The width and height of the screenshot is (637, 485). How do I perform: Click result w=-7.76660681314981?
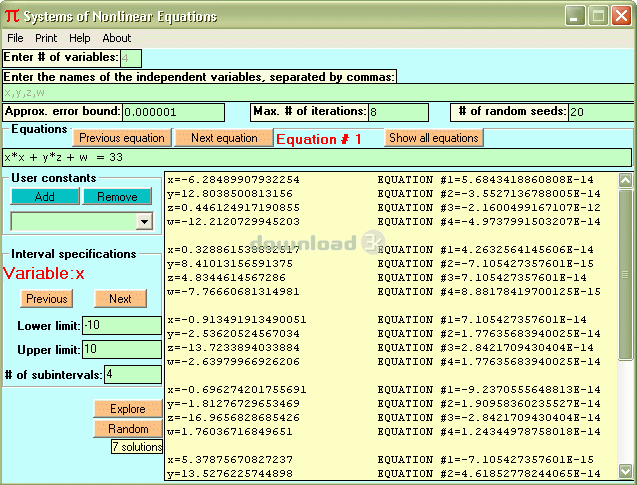tap(233, 292)
